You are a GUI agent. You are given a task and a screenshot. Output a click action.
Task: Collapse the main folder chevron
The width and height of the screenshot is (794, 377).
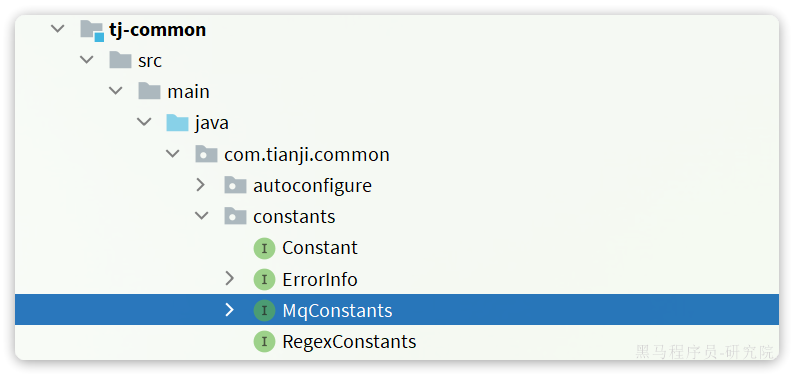[x=116, y=91]
